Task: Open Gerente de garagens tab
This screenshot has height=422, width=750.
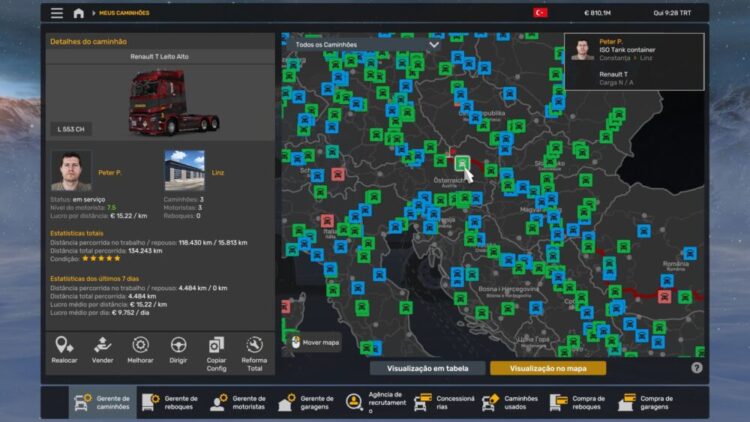Action: pos(306,402)
